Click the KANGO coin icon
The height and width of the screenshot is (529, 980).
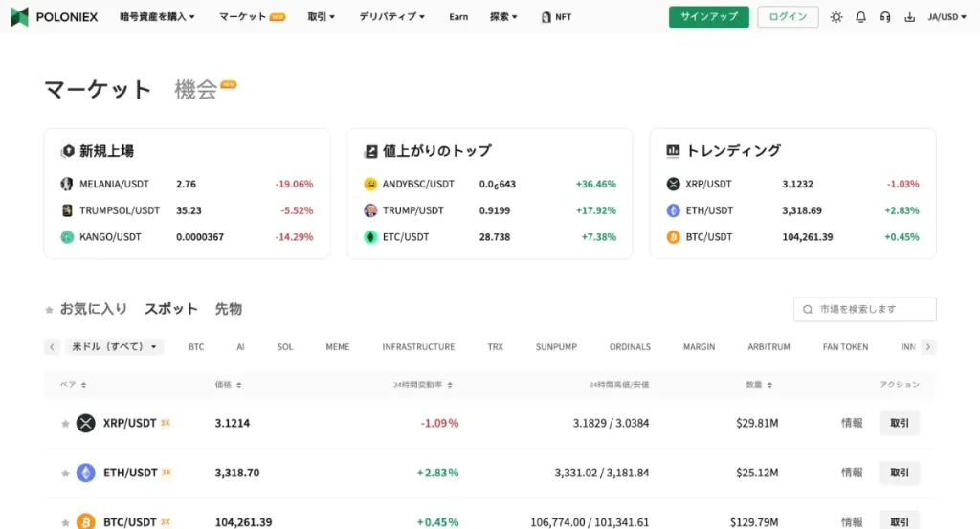point(67,236)
